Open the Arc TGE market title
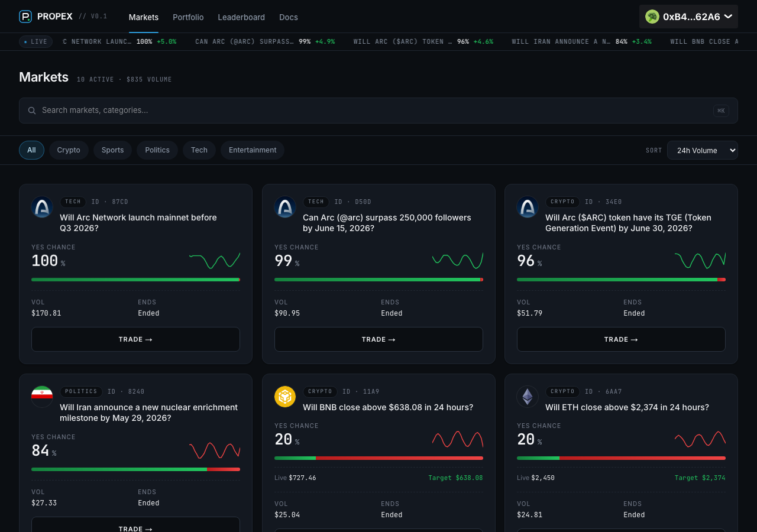The height and width of the screenshot is (532, 757). [628, 223]
